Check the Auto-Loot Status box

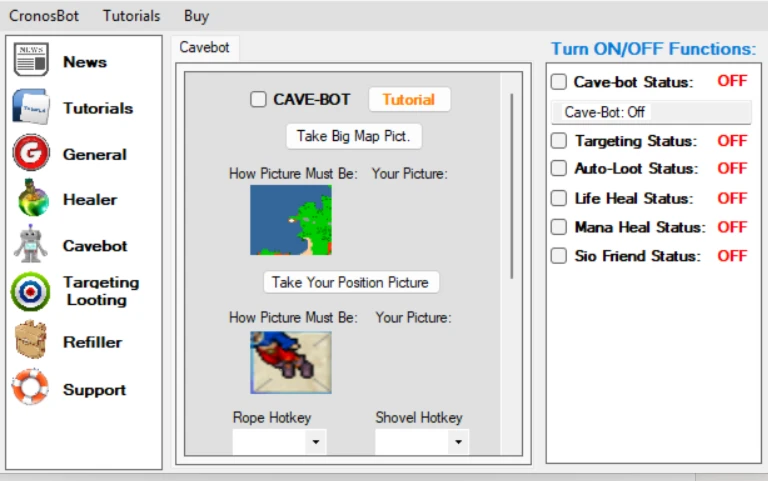[559, 168]
